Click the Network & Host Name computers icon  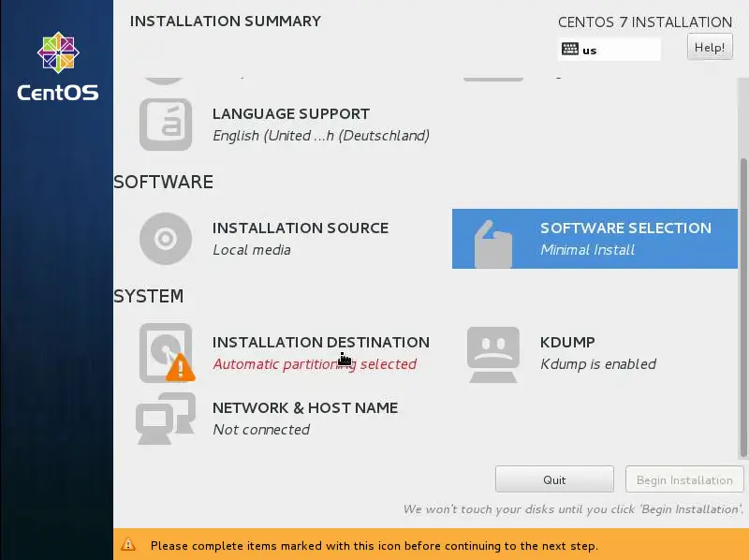pos(166,419)
